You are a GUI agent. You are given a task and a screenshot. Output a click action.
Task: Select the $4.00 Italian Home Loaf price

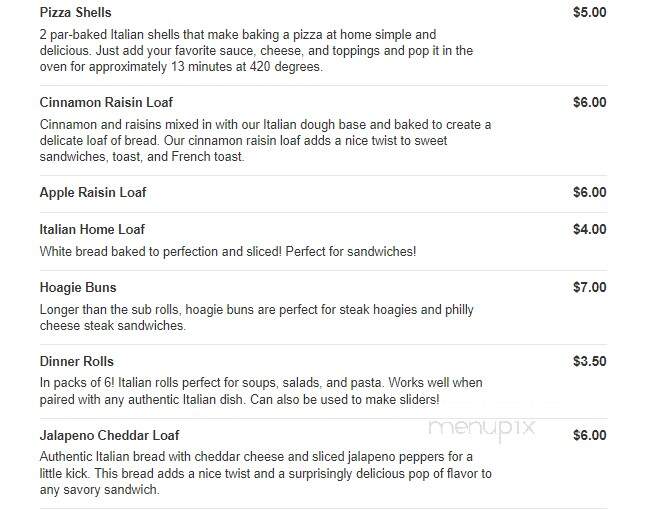tap(590, 229)
